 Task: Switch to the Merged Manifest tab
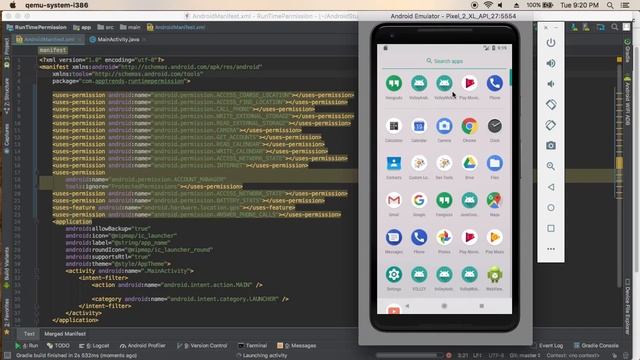65,333
